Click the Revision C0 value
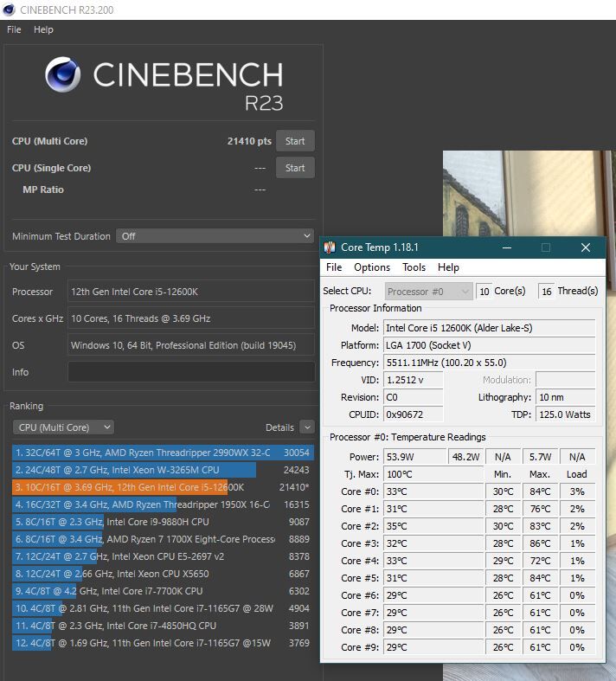Image resolution: width=616 pixels, height=681 pixels. click(x=414, y=397)
